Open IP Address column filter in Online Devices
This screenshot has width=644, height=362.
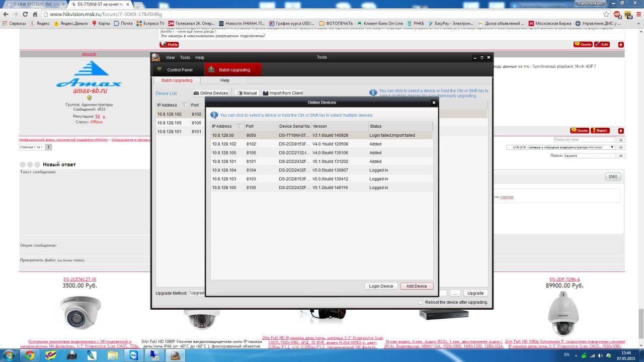point(239,126)
